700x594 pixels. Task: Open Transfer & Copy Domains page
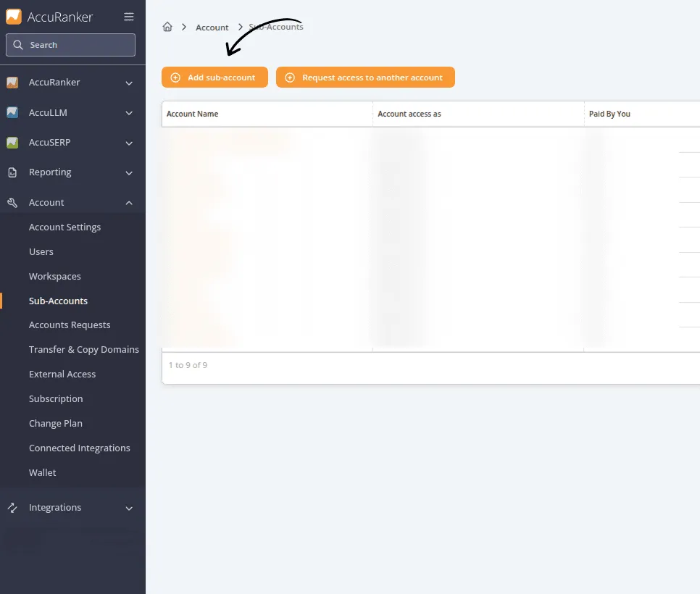pos(84,349)
